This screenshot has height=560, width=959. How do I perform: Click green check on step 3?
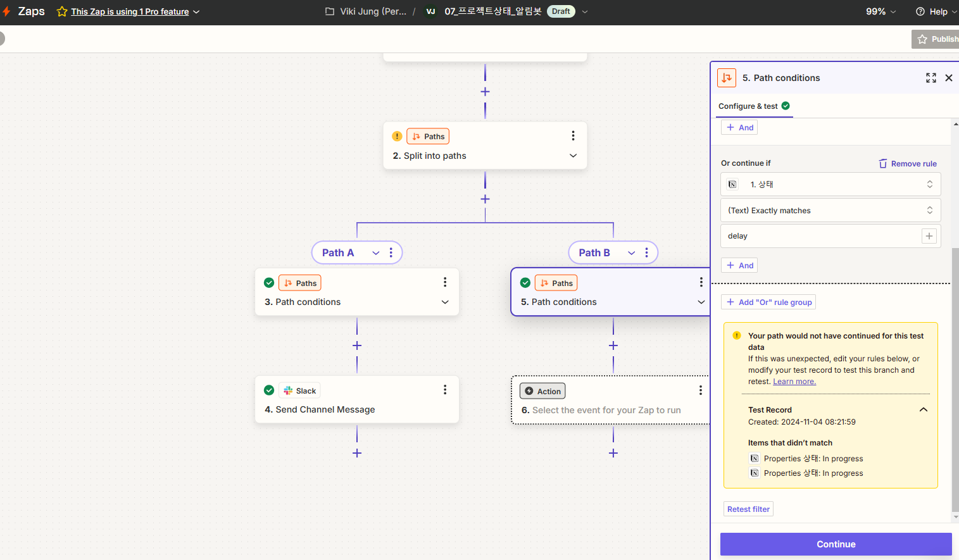pos(269,283)
